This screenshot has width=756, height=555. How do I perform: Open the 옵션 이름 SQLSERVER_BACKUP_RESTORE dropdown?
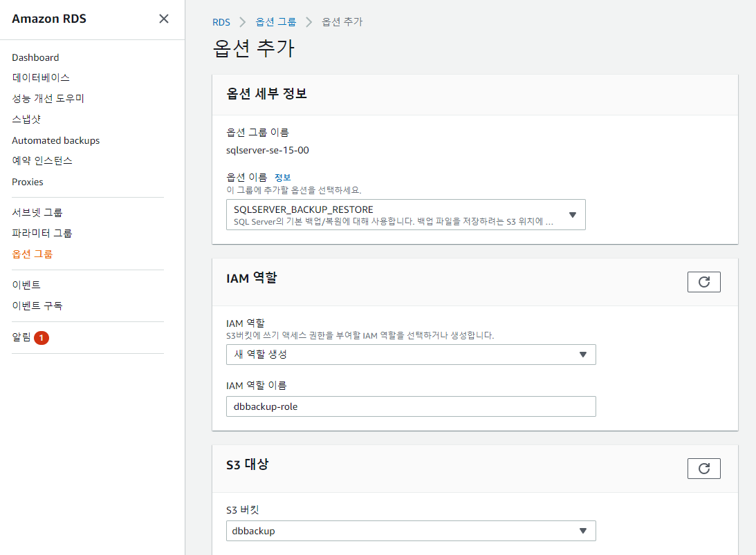pos(406,215)
